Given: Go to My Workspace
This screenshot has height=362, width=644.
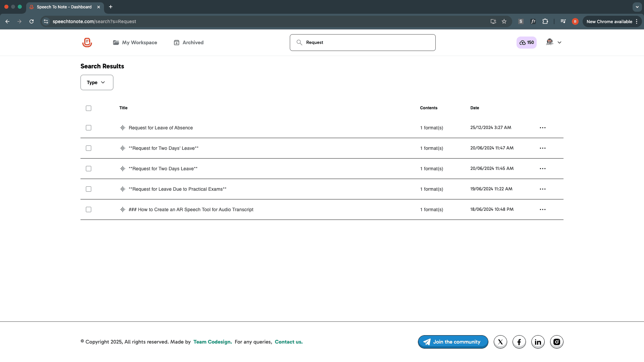Looking at the screenshot, I should 135,43.
